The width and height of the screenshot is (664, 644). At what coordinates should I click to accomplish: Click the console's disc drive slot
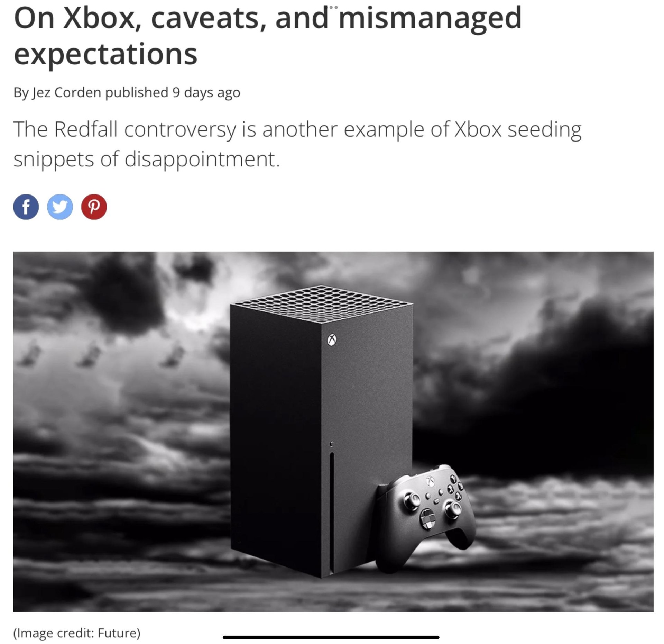[x=332, y=511]
